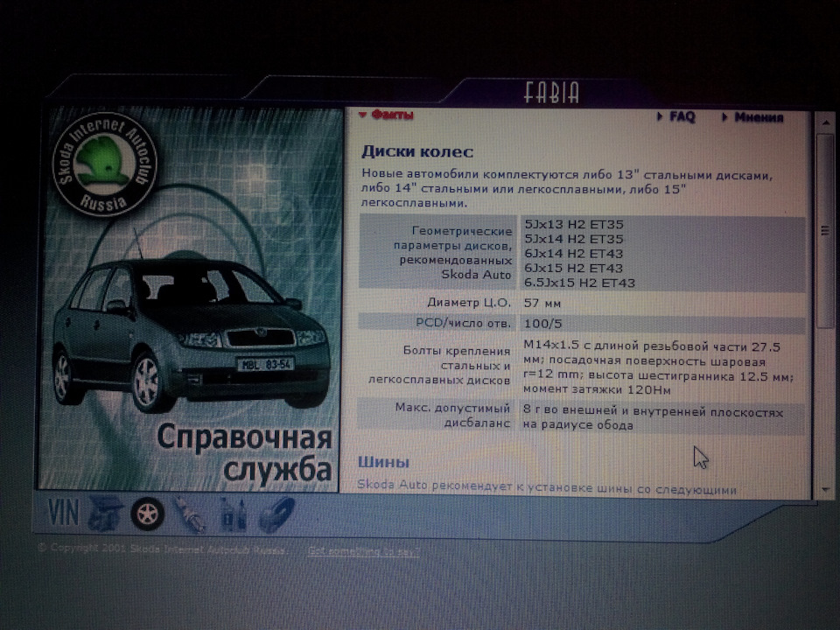Click the vertical scrollbar thumb
The width and height of the screenshot is (840, 630).
[x=825, y=231]
